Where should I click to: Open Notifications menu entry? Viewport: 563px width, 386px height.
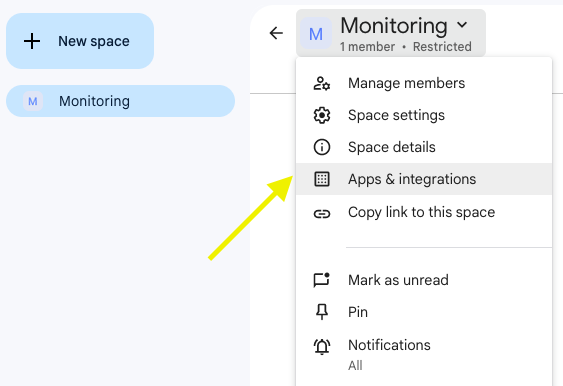click(x=424, y=354)
